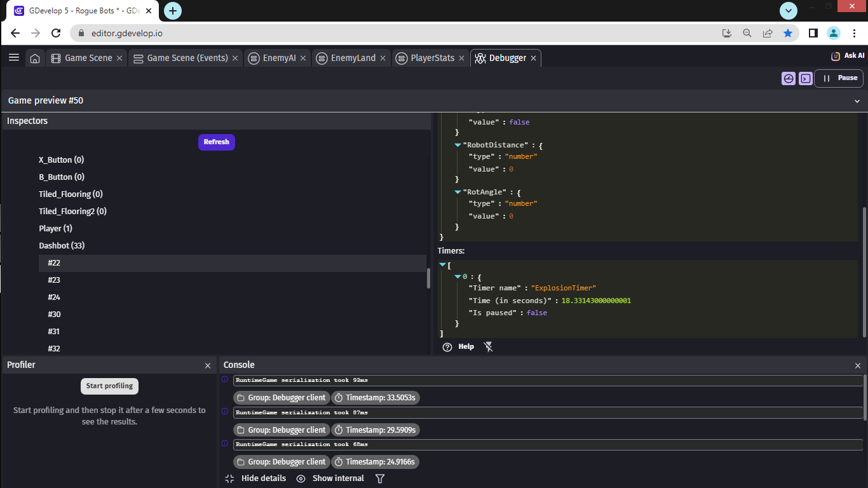Toggle the console panel icon
The image size is (868, 488).
click(x=806, y=78)
